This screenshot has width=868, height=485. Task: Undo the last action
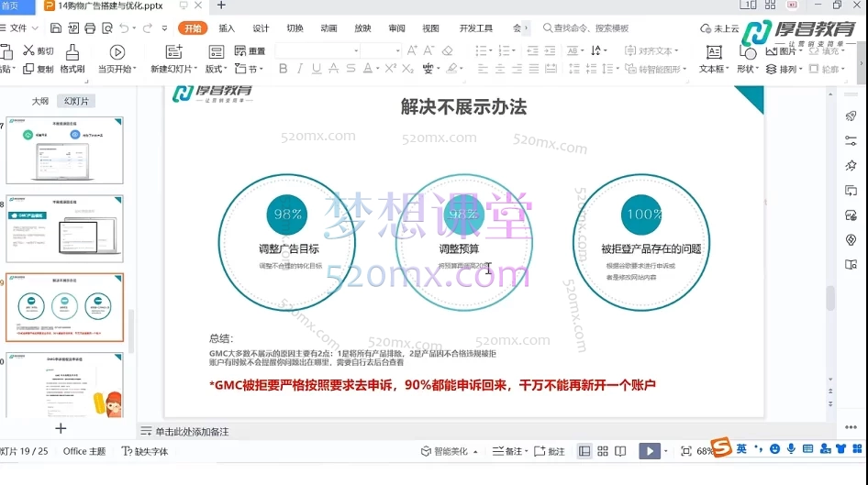124,28
